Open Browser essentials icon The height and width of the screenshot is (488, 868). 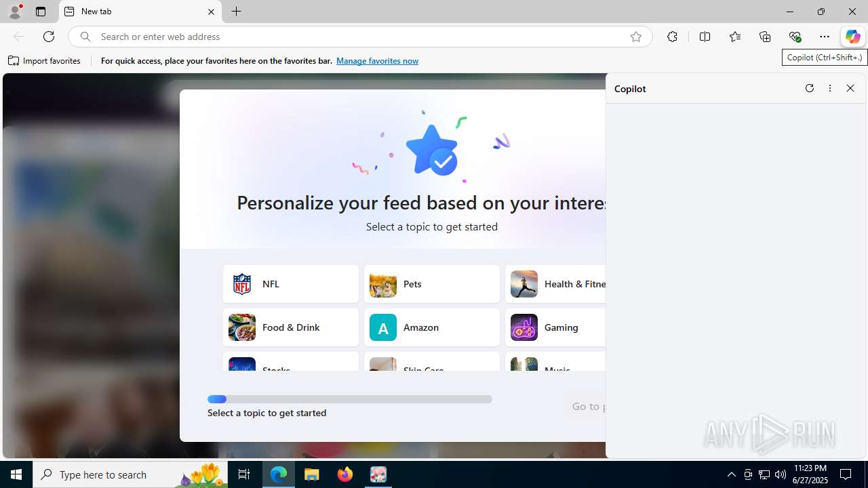pyautogui.click(x=795, y=37)
